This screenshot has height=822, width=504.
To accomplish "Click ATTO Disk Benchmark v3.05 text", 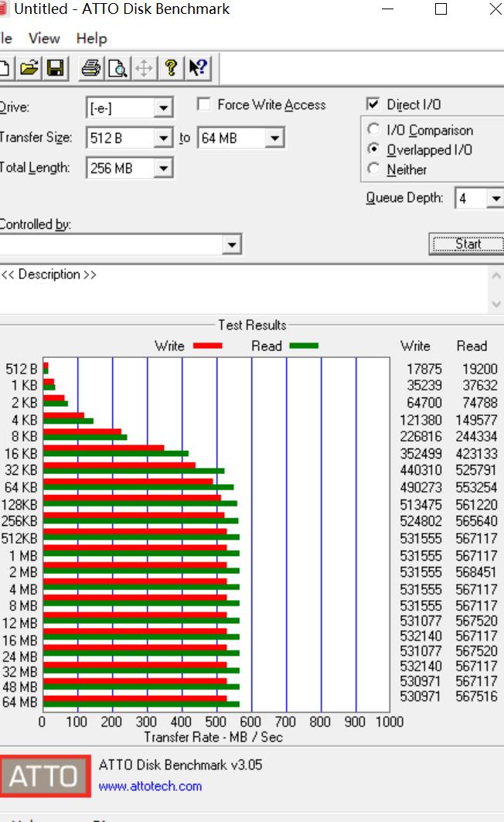I will coord(180,765).
